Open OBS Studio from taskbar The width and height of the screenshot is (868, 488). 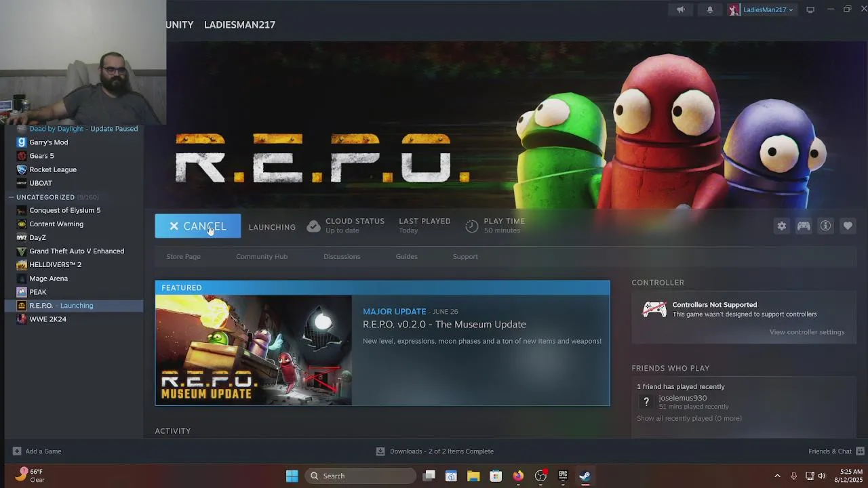[540, 476]
